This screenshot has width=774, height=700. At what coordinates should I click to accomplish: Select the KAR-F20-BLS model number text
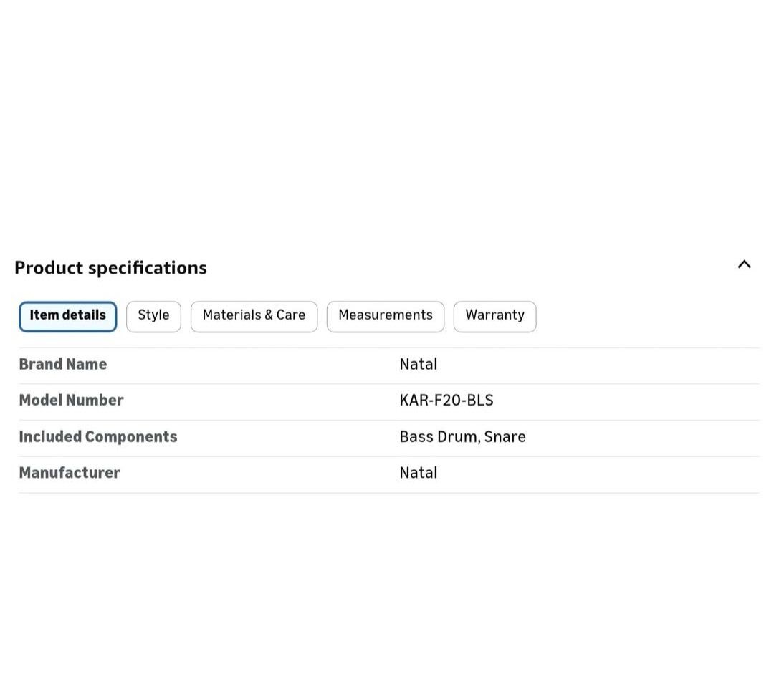point(446,401)
